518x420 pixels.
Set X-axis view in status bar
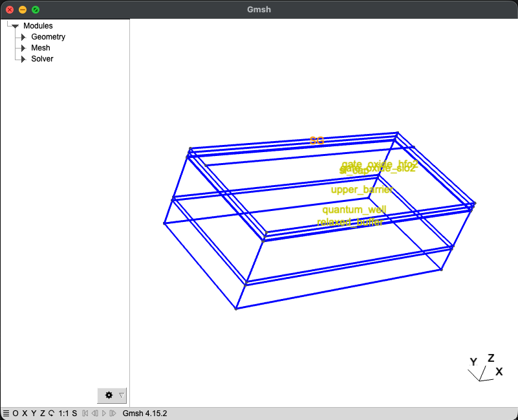tap(25, 414)
